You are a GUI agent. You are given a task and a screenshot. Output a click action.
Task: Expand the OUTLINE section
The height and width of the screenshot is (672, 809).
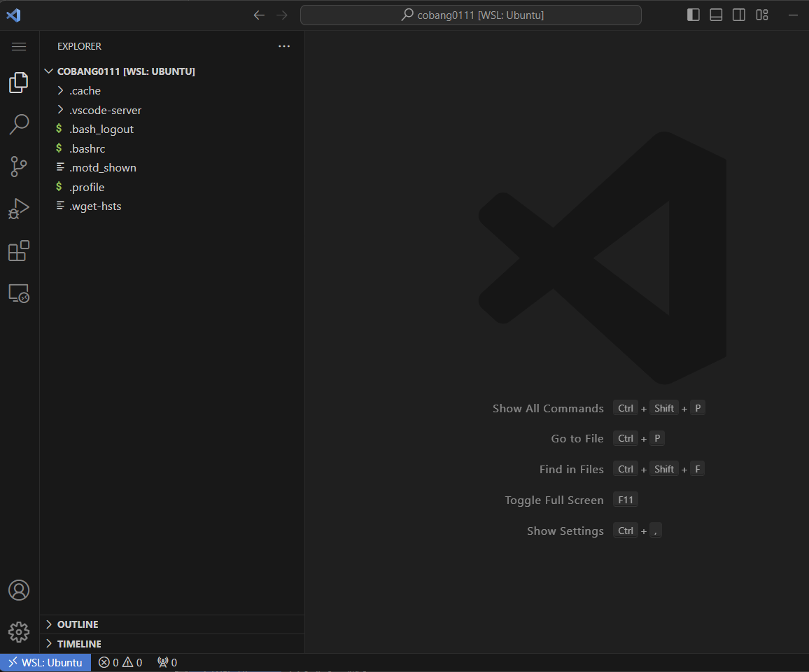point(172,624)
